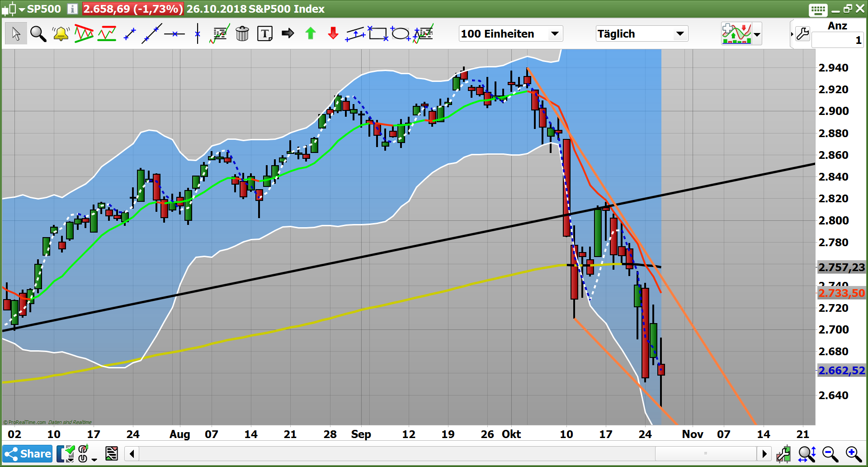Open the last drawing tool after ellipse
The height and width of the screenshot is (467, 868).
click(423, 33)
